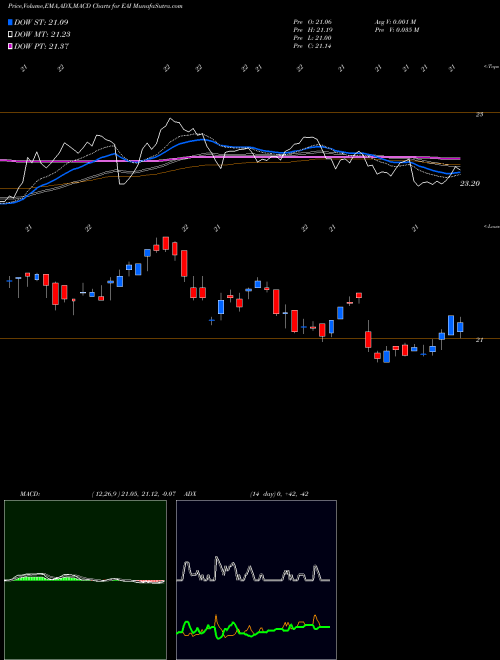Click inside the green MACD chart panel
The width and height of the screenshot is (500, 660).
point(85,580)
